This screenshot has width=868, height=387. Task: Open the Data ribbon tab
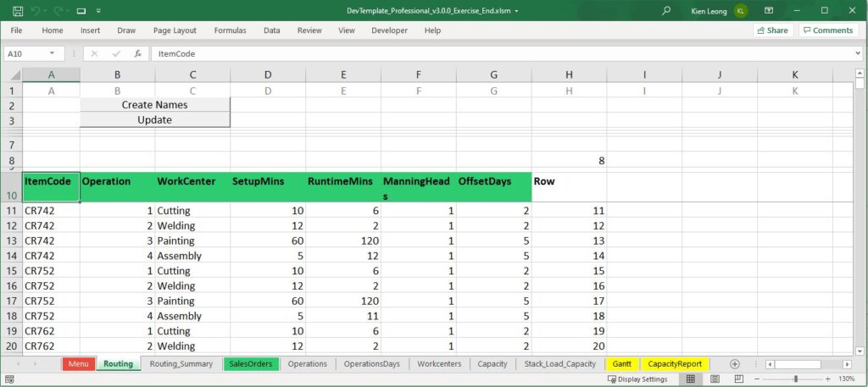coord(272,30)
